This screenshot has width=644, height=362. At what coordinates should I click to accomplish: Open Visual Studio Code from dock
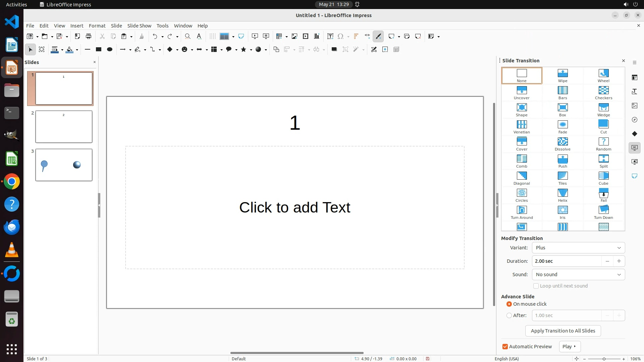click(x=12, y=22)
